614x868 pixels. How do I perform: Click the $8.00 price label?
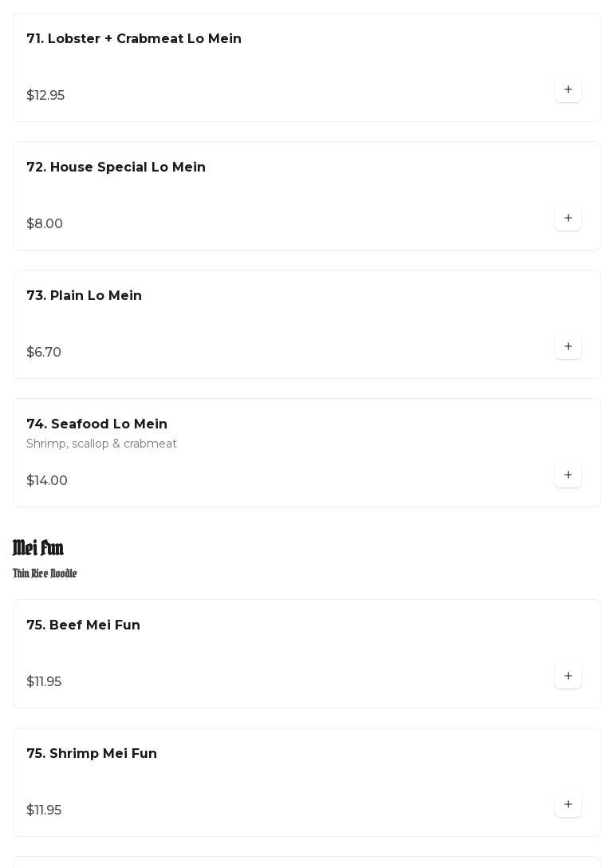[x=45, y=224]
